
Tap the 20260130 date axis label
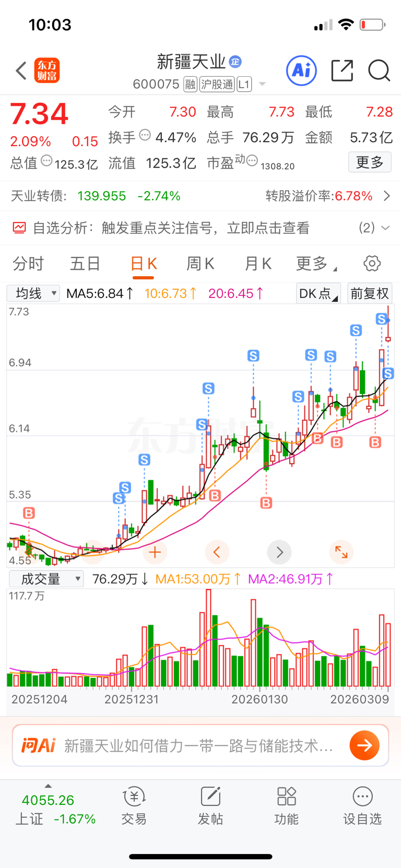coord(260,699)
